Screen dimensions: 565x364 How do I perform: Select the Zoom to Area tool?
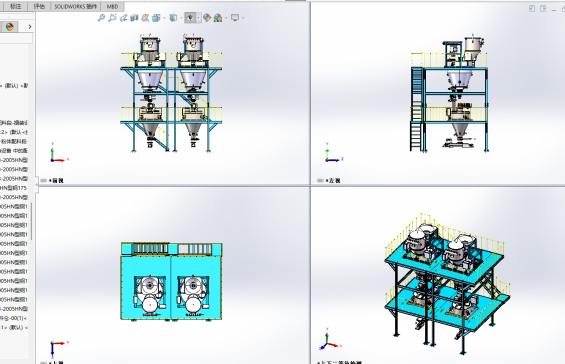coord(112,18)
